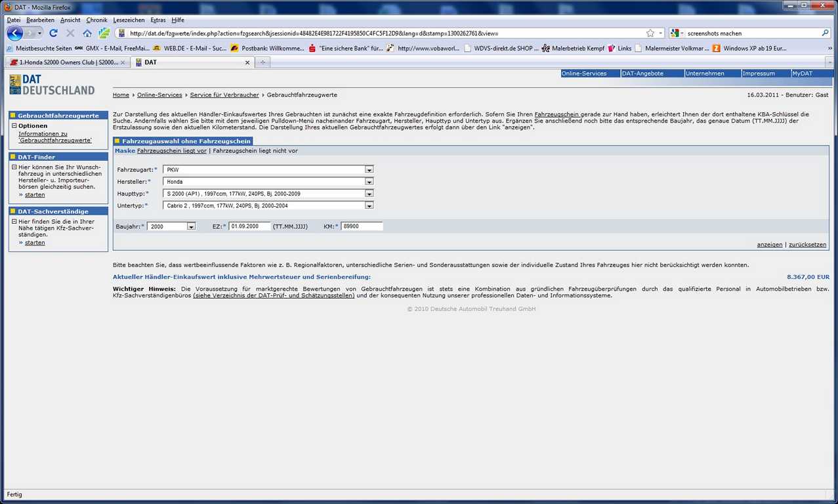This screenshot has height=504, width=838.
Task: Open the Untertyp dropdown list
Action: pyautogui.click(x=369, y=205)
